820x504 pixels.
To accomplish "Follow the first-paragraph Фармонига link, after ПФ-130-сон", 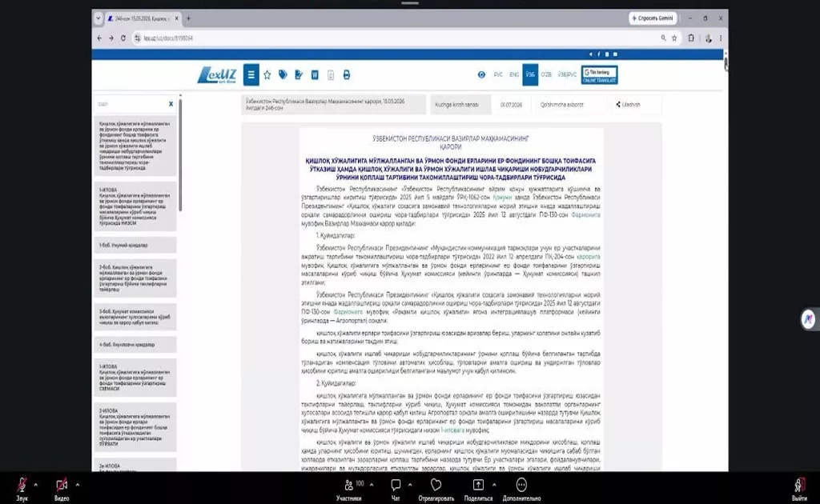I will click(x=585, y=214).
